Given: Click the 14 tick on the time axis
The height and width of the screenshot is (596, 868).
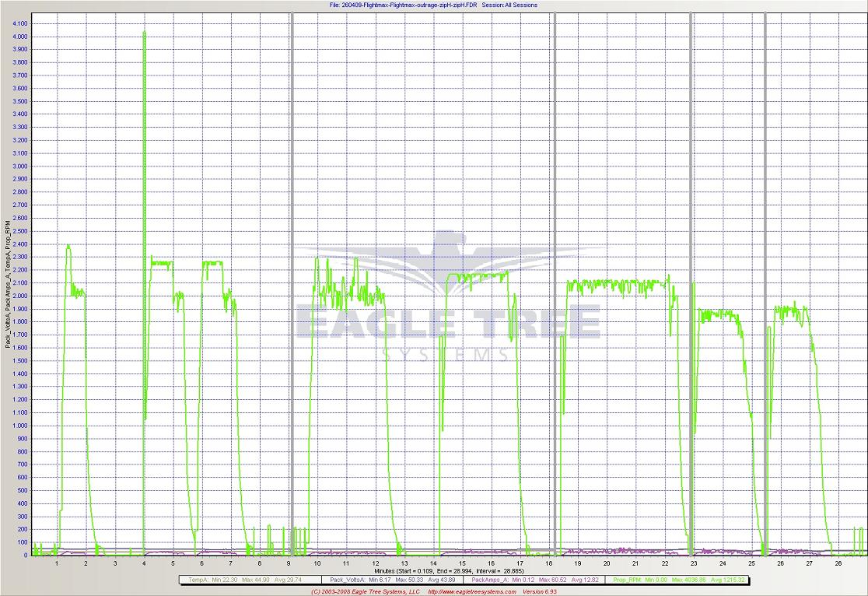Looking at the screenshot, I should pos(433,563).
